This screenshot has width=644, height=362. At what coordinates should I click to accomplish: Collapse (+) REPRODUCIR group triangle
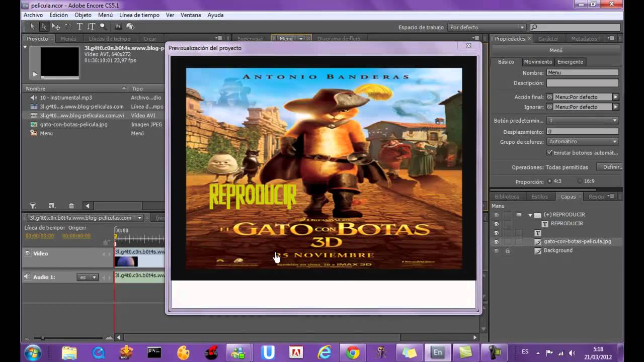(x=530, y=215)
